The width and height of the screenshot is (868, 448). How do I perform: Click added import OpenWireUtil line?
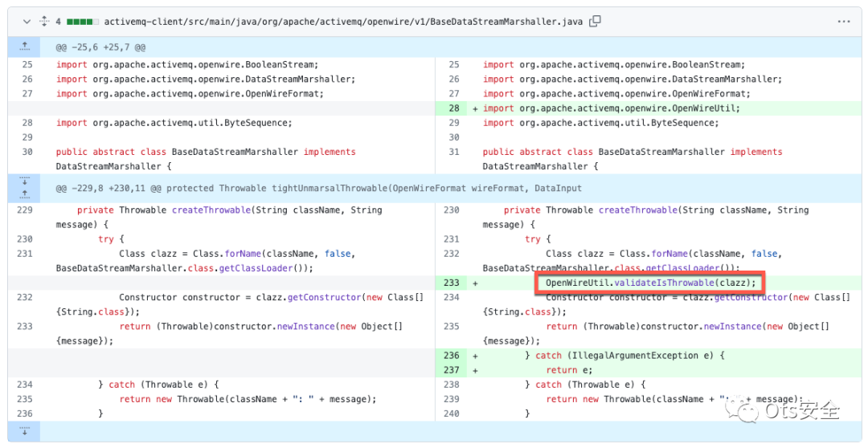coord(611,108)
